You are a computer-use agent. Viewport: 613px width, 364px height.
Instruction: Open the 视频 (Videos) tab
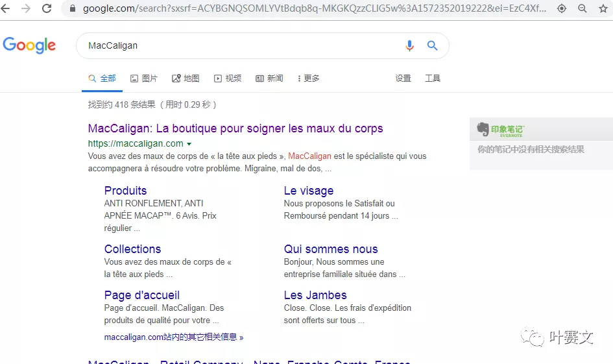tap(228, 79)
